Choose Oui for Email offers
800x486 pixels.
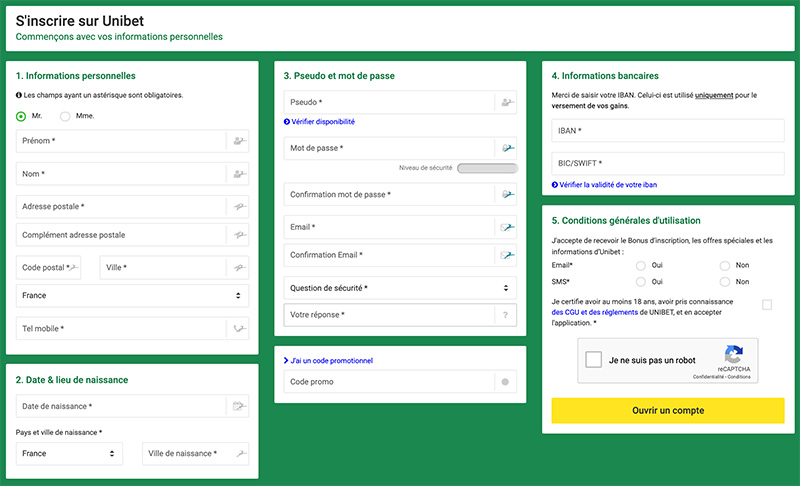point(641,265)
